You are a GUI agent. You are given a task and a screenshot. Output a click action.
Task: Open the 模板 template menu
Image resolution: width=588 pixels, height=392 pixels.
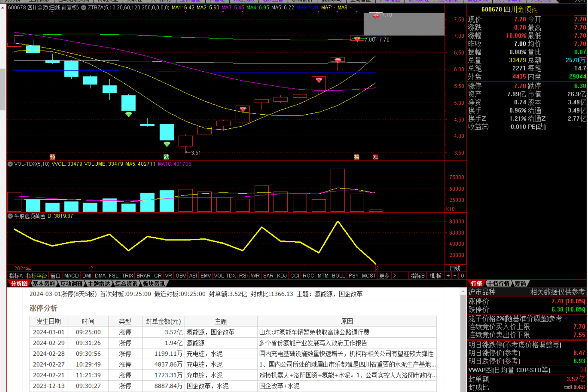coord(435,276)
